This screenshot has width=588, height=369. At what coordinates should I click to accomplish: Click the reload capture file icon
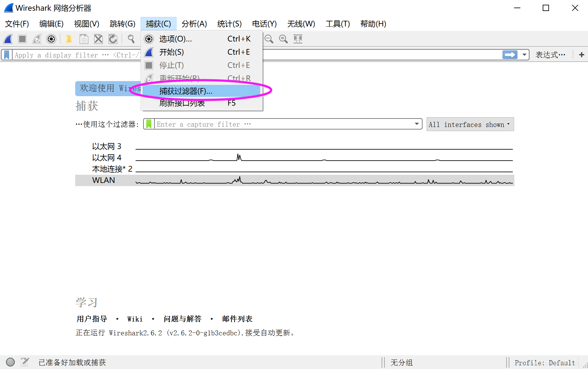(113, 39)
